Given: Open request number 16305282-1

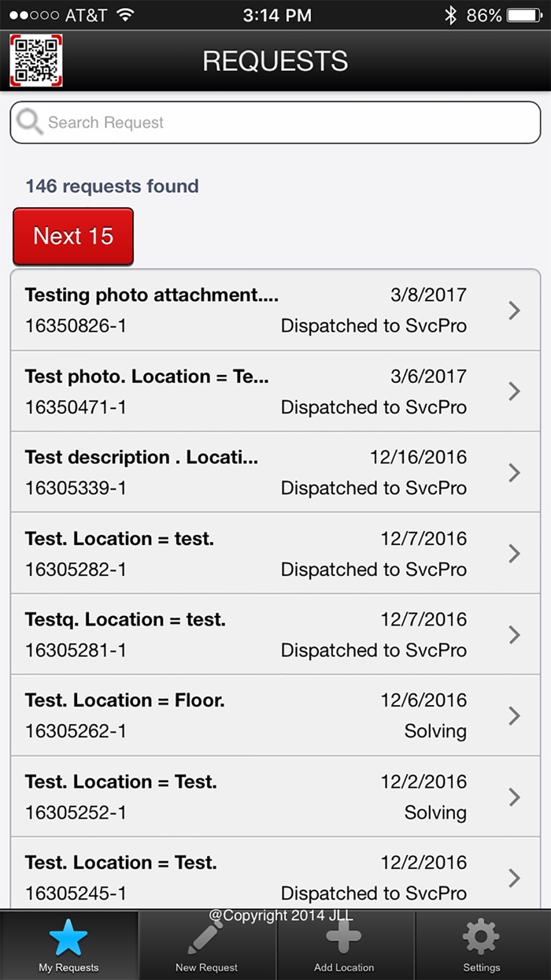Looking at the screenshot, I should [76, 570].
